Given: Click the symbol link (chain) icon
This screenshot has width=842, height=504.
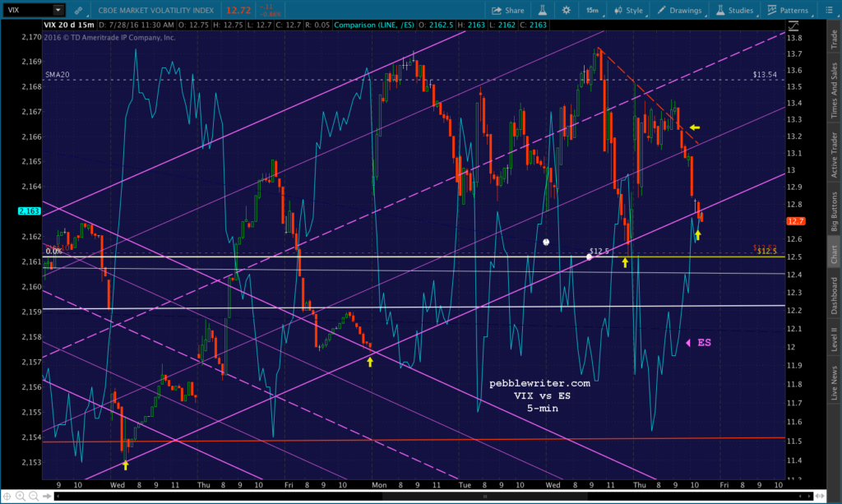Looking at the screenshot, I should point(78,10).
